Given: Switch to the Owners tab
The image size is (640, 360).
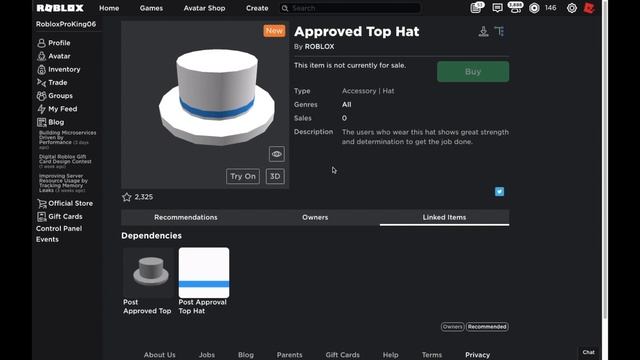Looking at the screenshot, I should 315,218.
